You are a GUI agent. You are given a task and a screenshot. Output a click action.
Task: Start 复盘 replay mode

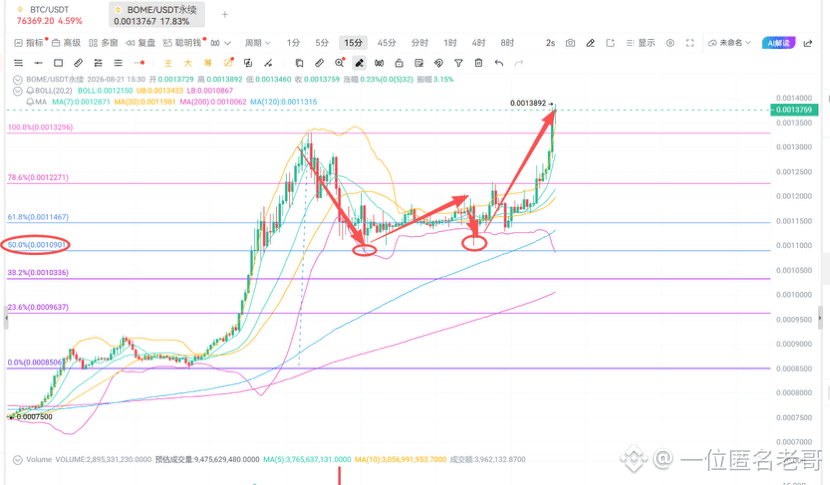[141, 43]
